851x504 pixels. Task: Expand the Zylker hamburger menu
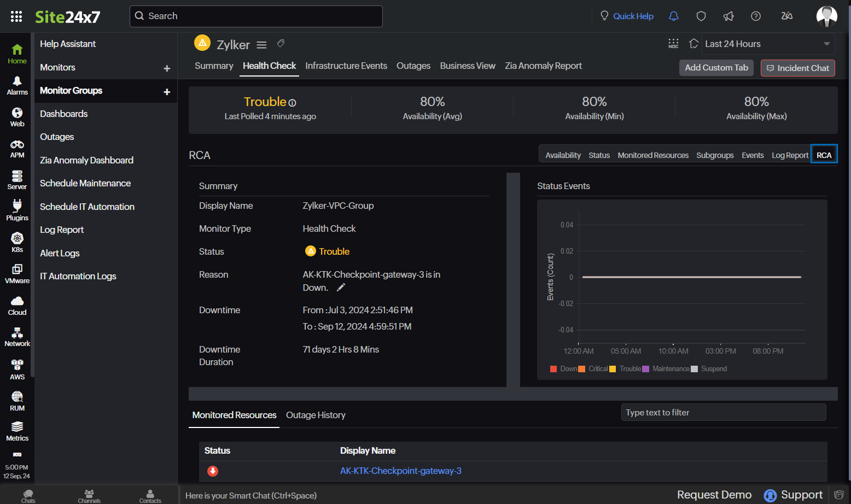pyautogui.click(x=261, y=45)
